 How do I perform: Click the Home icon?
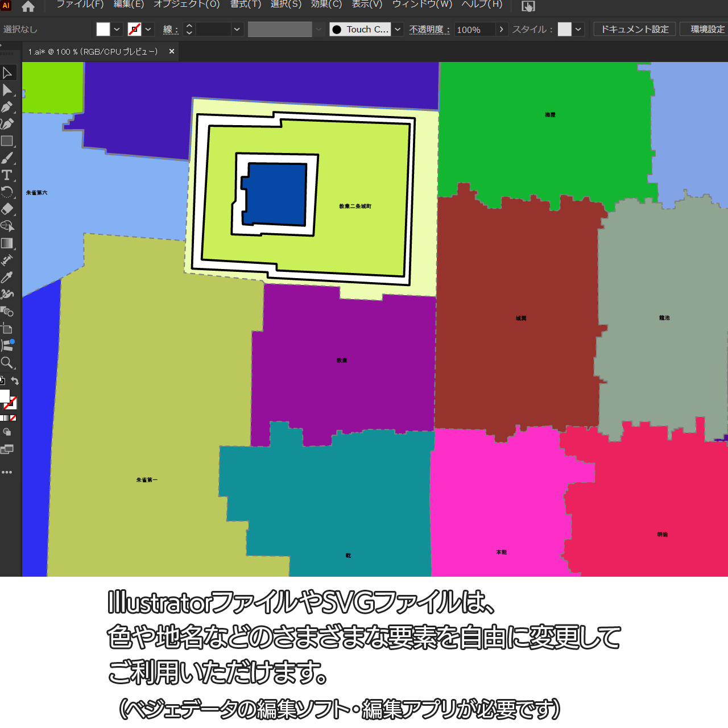tap(28, 7)
